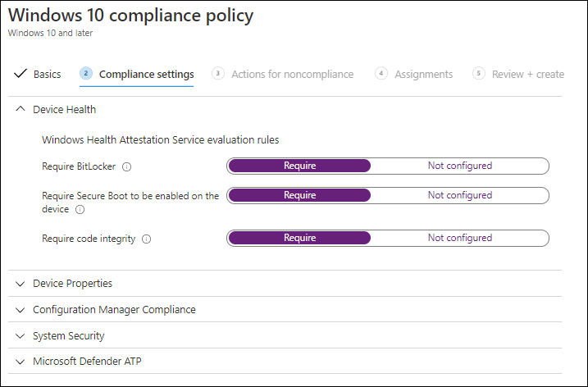Click the 'Require BitLocker' label

[x=79, y=166]
